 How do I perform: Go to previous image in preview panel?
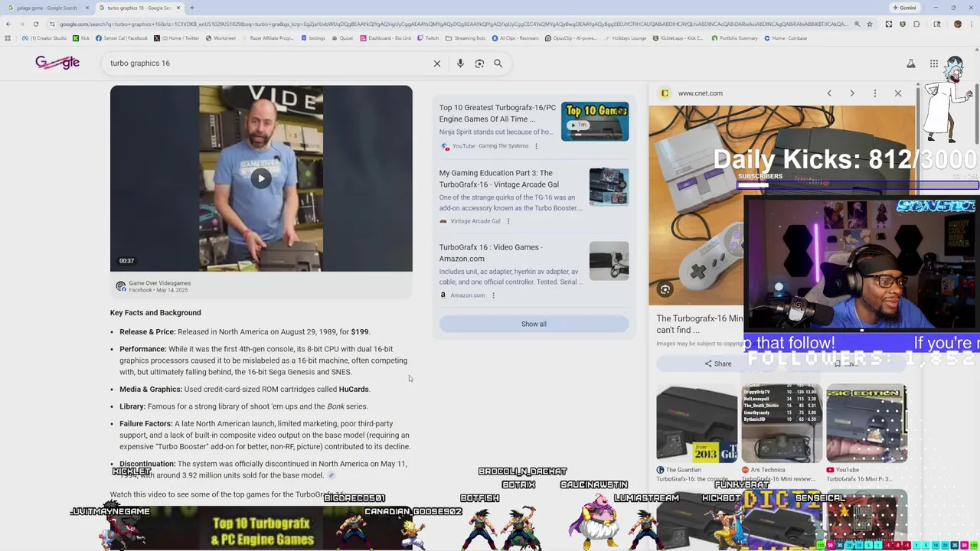coord(829,93)
